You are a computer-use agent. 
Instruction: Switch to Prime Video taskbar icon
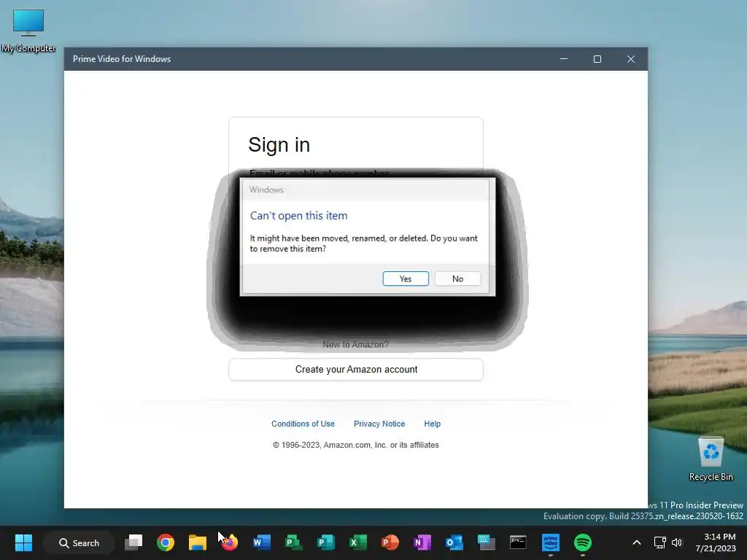point(550,542)
